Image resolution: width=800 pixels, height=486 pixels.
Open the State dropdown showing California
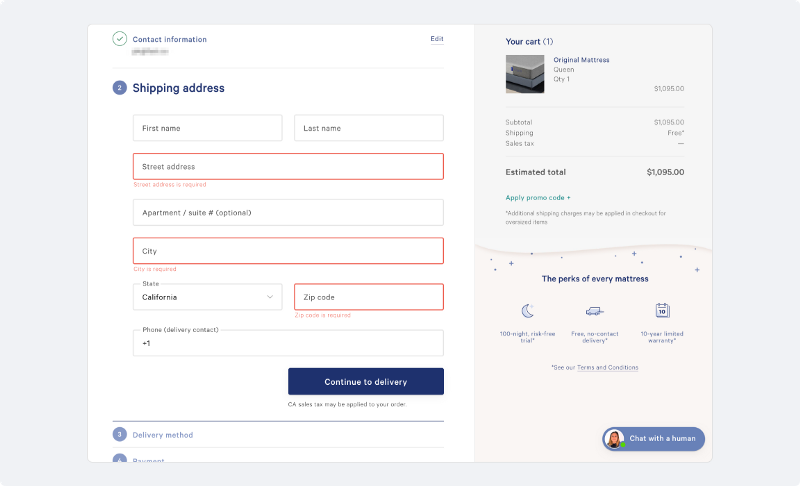208,297
